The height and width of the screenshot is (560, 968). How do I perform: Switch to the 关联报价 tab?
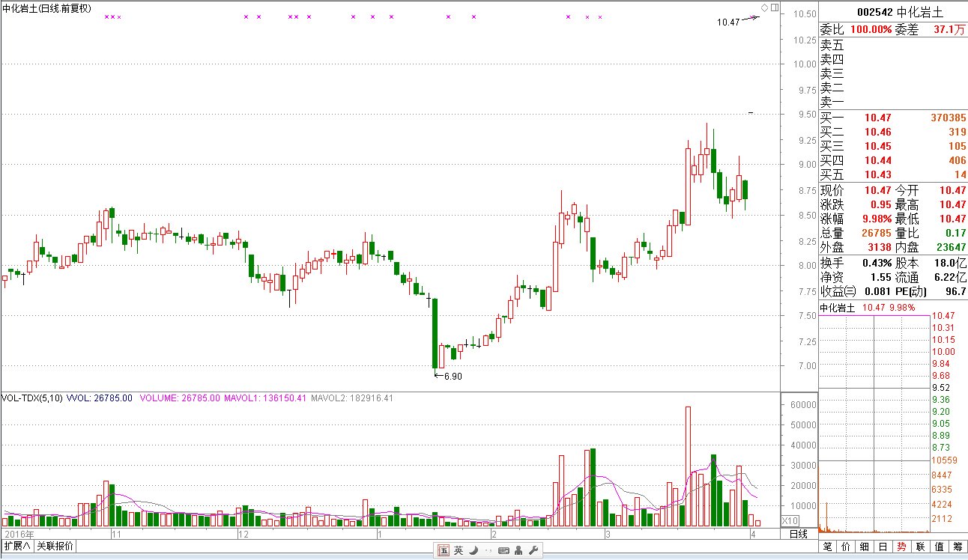[55, 546]
